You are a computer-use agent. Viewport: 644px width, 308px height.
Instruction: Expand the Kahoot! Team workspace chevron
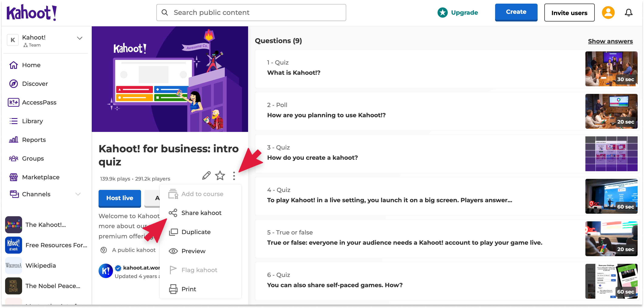[x=79, y=38]
